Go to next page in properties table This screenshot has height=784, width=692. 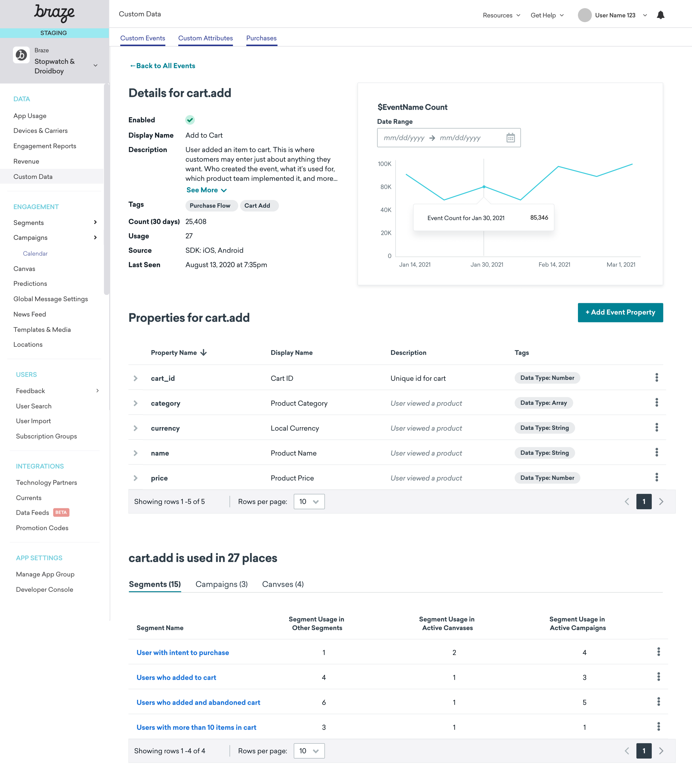point(661,502)
